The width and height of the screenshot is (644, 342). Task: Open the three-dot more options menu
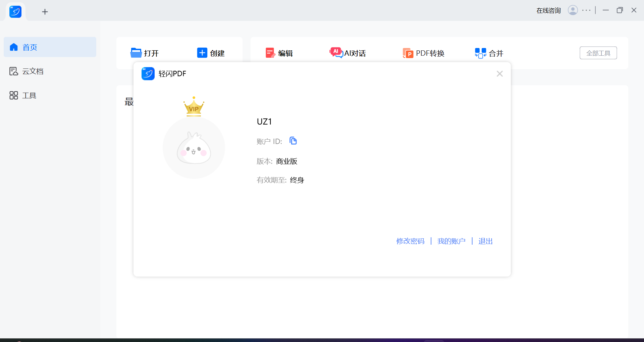(x=586, y=10)
